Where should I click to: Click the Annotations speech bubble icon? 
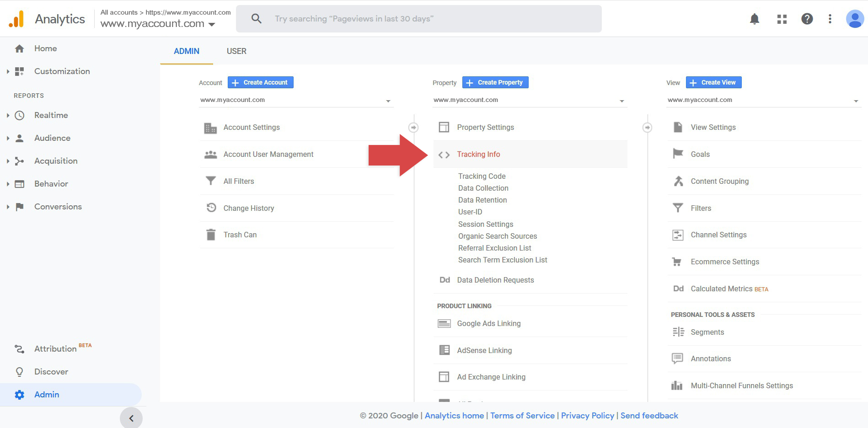677,358
